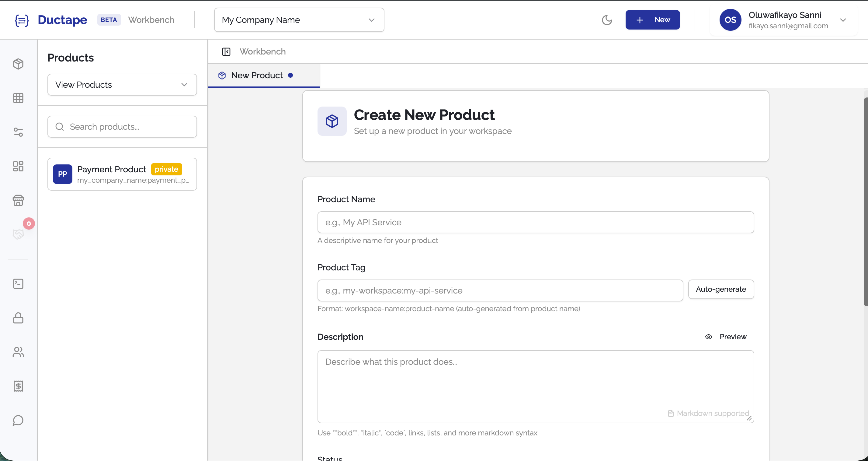This screenshot has width=868, height=461.
Task: Switch to the New Product tab
Action: [257, 75]
